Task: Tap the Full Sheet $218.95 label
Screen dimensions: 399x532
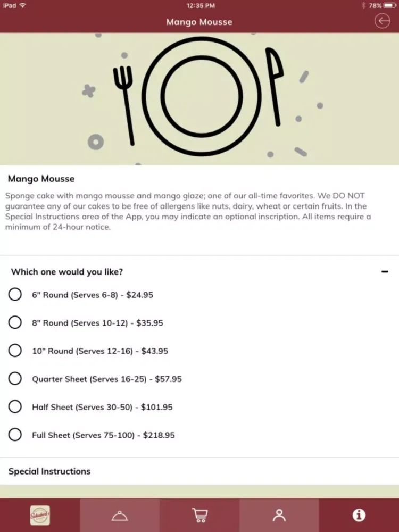Action: tap(103, 435)
